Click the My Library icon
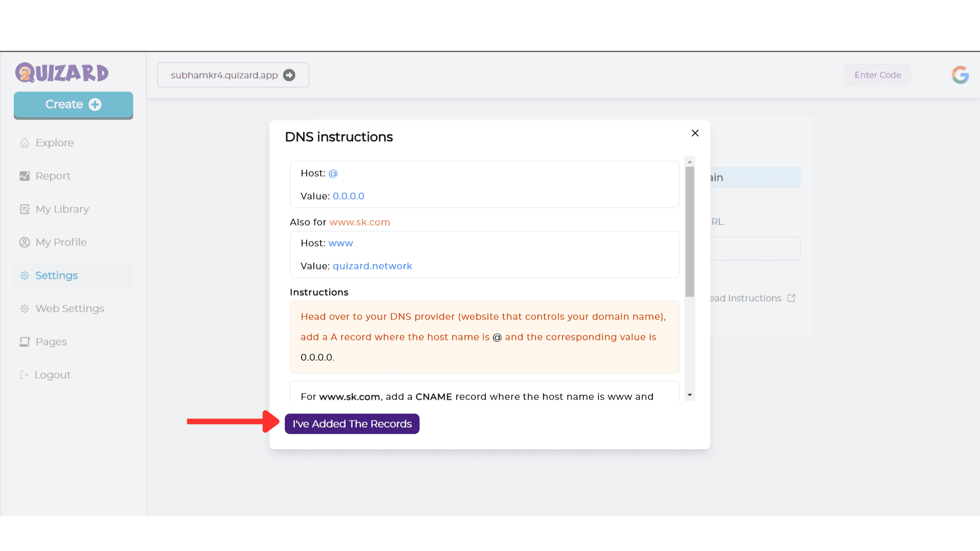The image size is (980, 551). (24, 209)
